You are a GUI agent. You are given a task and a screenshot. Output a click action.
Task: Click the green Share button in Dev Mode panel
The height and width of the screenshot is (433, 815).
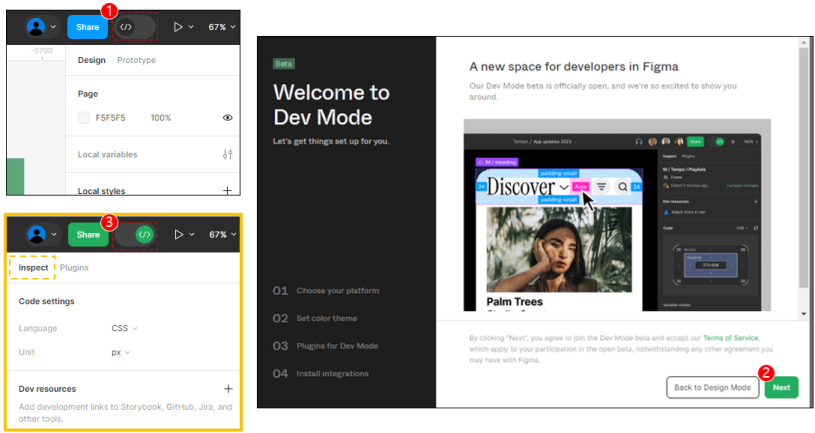(x=88, y=234)
